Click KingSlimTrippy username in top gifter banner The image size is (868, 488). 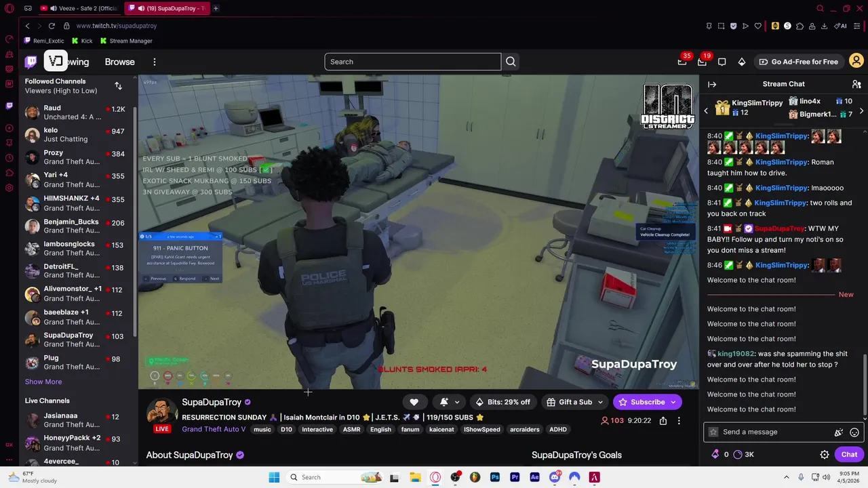757,103
